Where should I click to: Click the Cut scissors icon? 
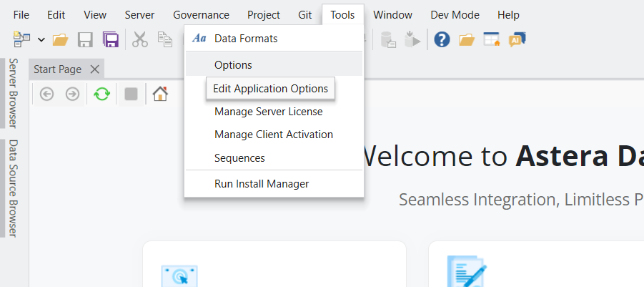(x=140, y=39)
